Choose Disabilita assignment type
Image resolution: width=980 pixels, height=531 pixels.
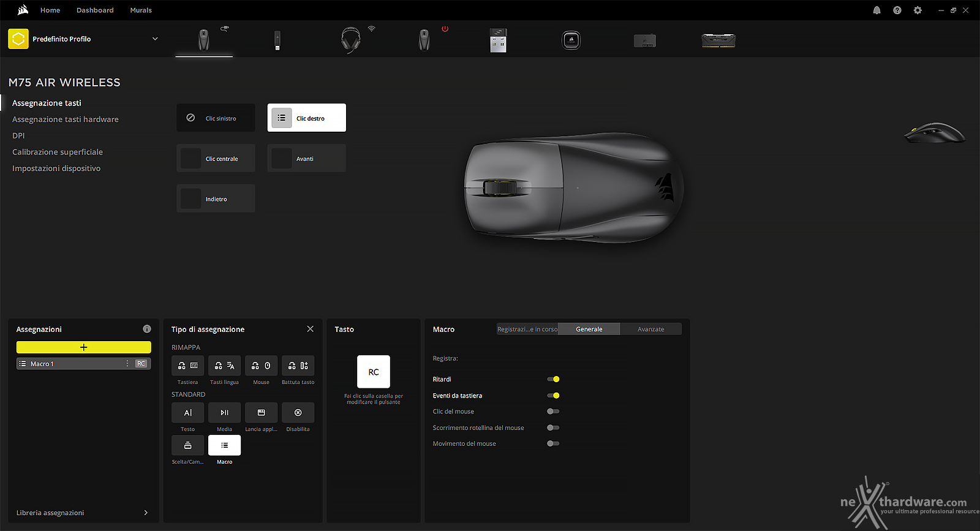click(298, 413)
